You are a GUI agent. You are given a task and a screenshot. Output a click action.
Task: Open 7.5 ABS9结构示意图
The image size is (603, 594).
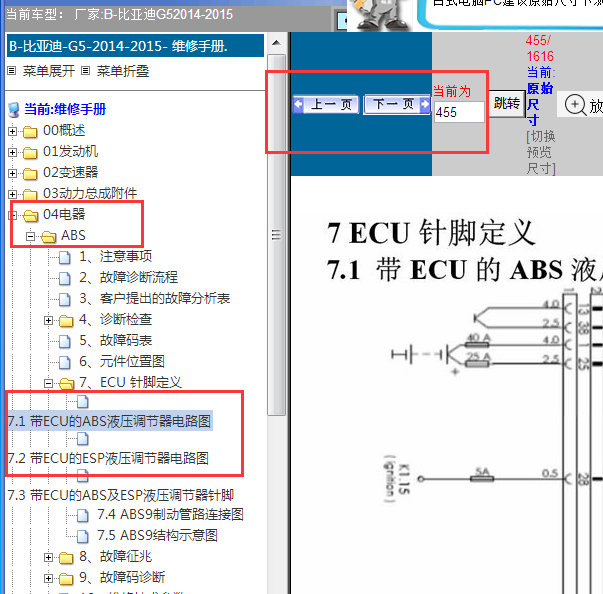157,535
